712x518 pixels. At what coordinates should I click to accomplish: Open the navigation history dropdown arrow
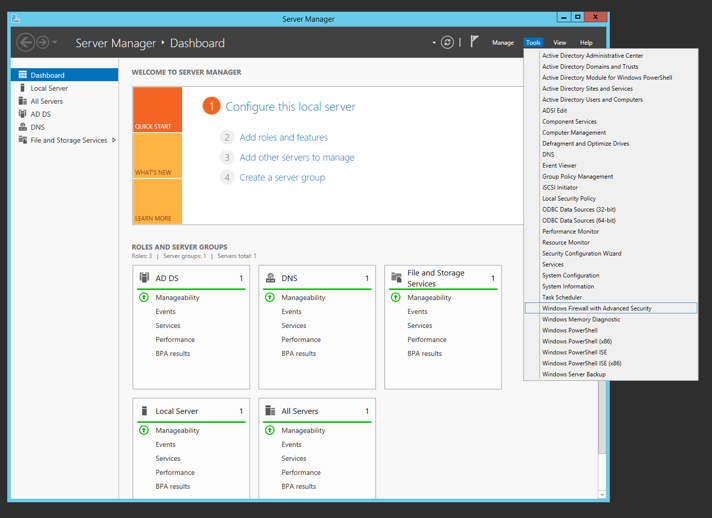coord(55,43)
